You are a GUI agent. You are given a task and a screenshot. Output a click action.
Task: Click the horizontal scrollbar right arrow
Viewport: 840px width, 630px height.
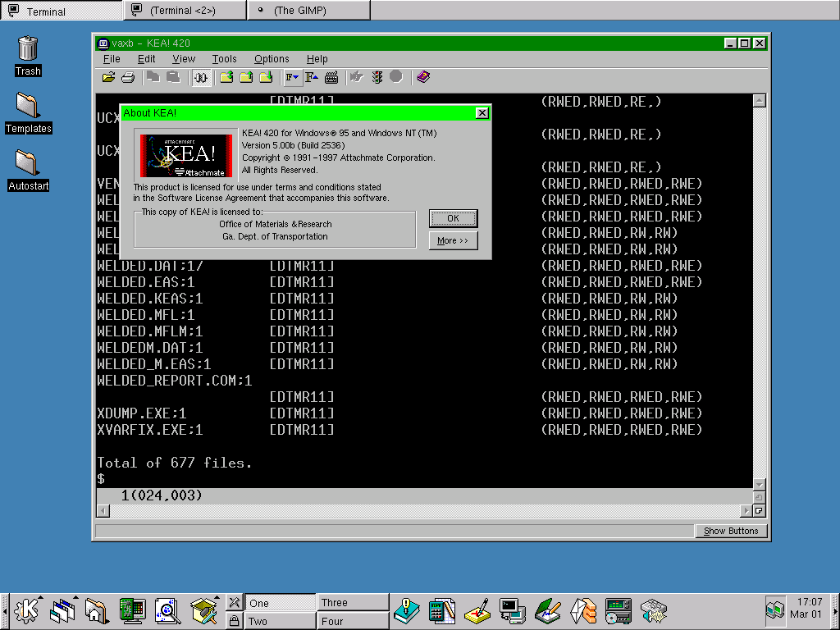pyautogui.click(x=746, y=511)
